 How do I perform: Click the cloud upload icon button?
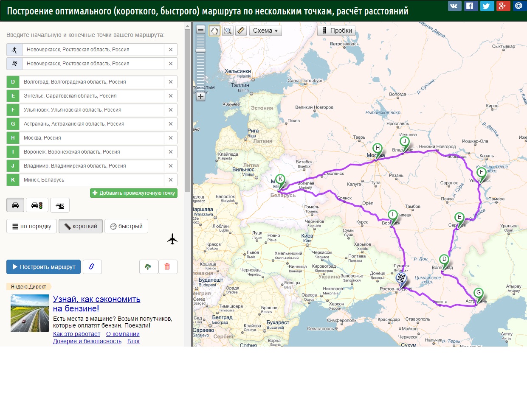pyautogui.click(x=148, y=267)
